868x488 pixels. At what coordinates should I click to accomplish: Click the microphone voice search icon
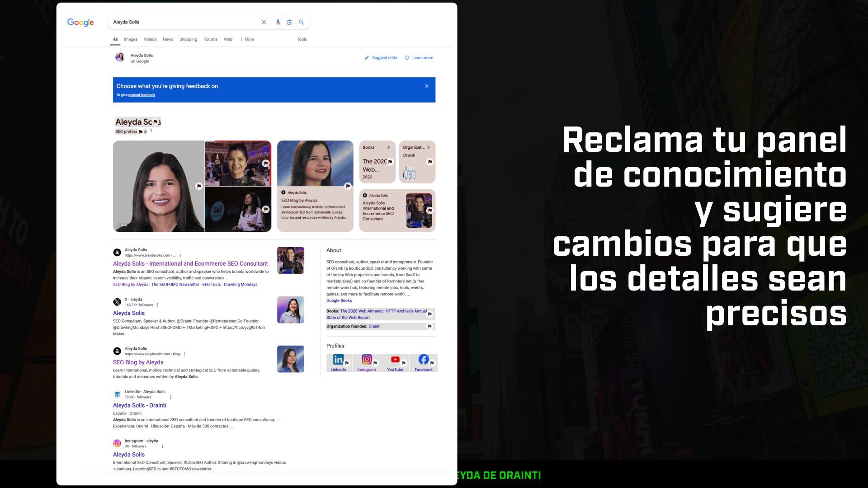pyautogui.click(x=278, y=22)
